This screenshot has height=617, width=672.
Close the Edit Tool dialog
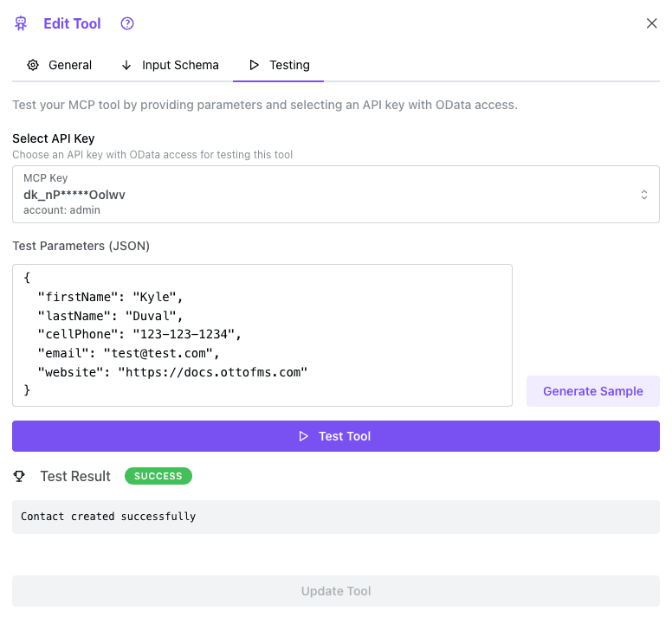(x=651, y=23)
